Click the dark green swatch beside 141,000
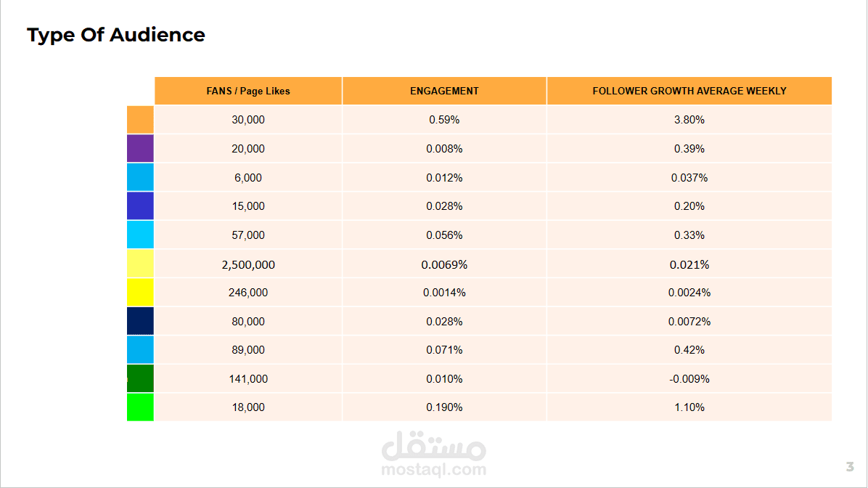The height and width of the screenshot is (488, 868). (x=140, y=378)
